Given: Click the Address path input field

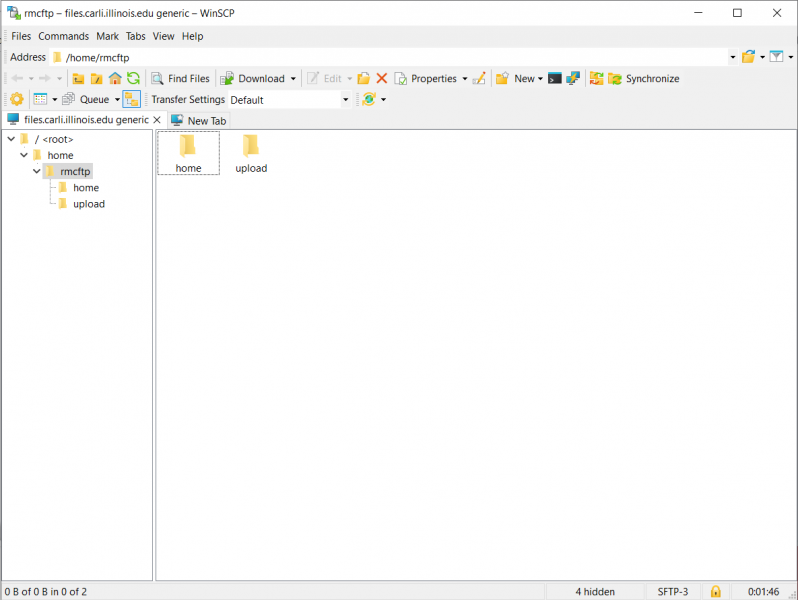Looking at the screenshot, I should tap(390, 57).
